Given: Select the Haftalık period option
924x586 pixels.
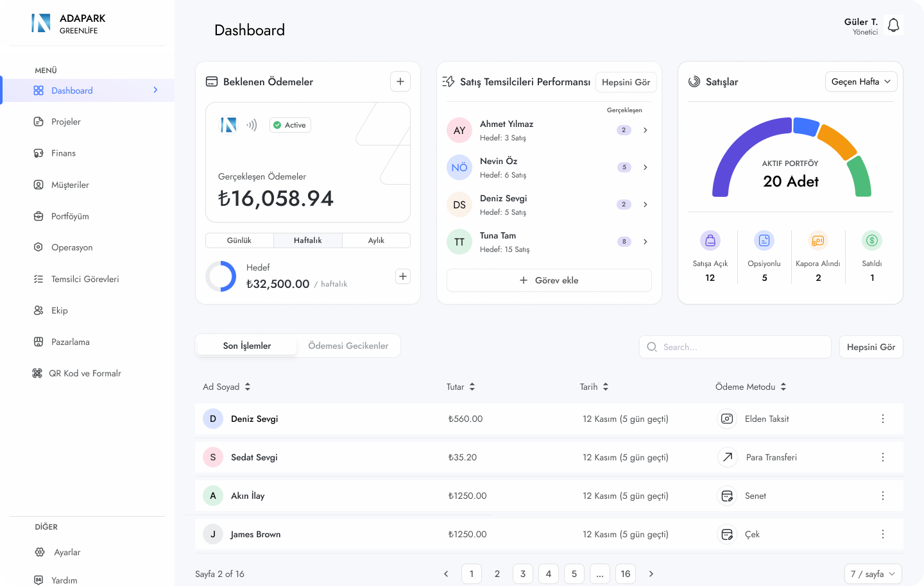Looking at the screenshot, I should (308, 240).
